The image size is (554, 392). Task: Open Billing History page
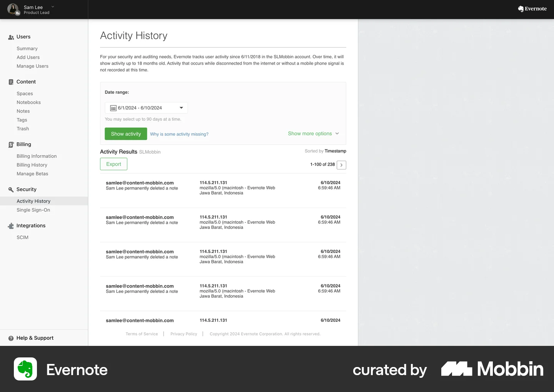click(x=32, y=165)
